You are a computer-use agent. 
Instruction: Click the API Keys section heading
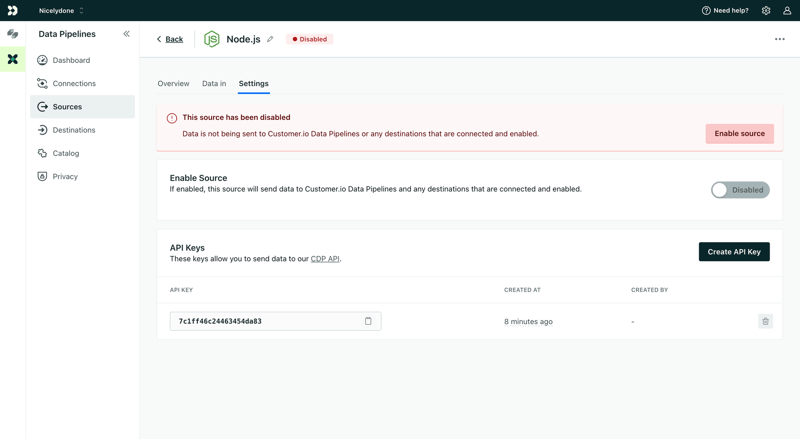187,248
